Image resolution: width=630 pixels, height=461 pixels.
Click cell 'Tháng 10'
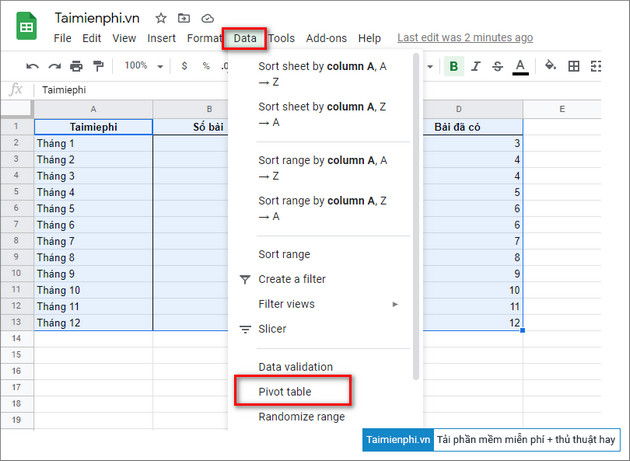point(93,290)
